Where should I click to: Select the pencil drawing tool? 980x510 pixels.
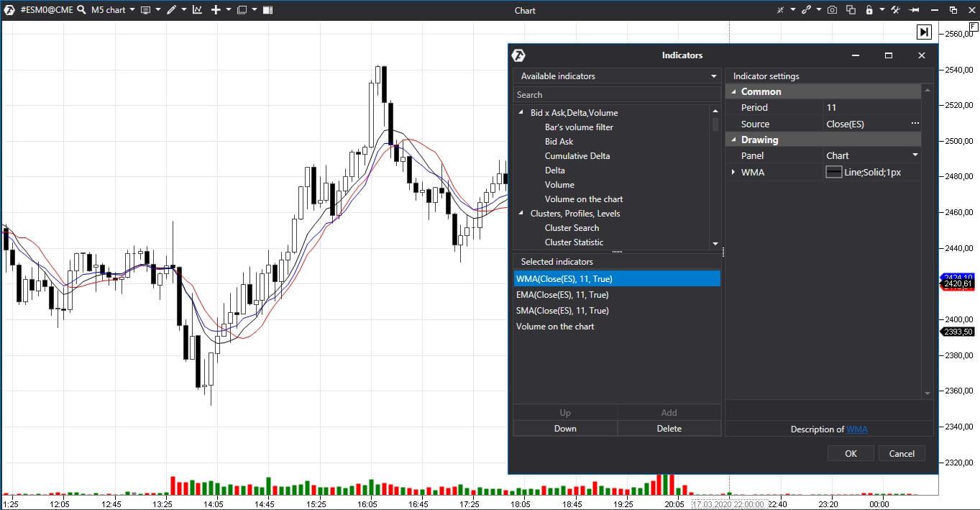click(172, 10)
